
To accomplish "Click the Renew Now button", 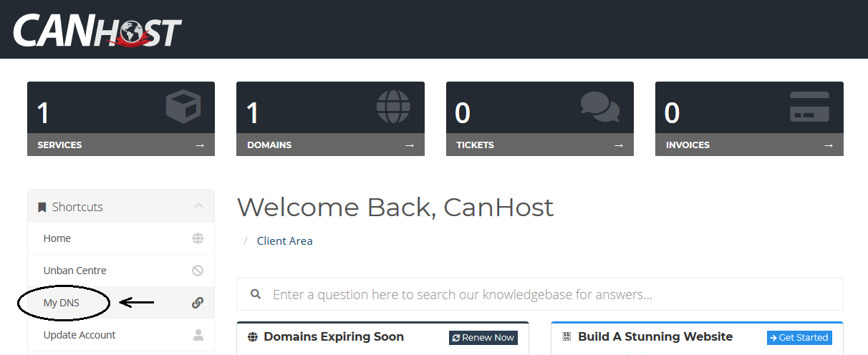I will tap(483, 338).
